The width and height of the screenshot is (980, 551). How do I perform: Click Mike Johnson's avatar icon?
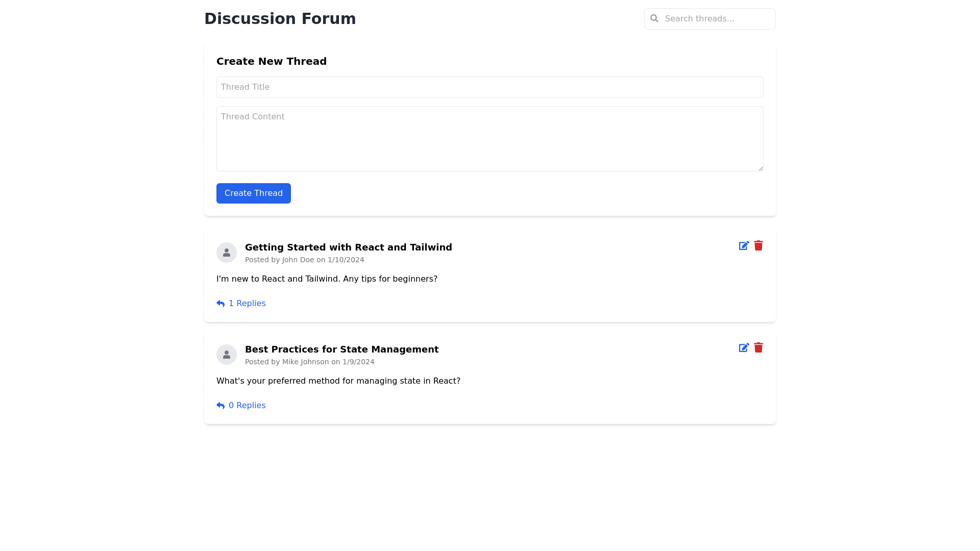pyautogui.click(x=227, y=355)
